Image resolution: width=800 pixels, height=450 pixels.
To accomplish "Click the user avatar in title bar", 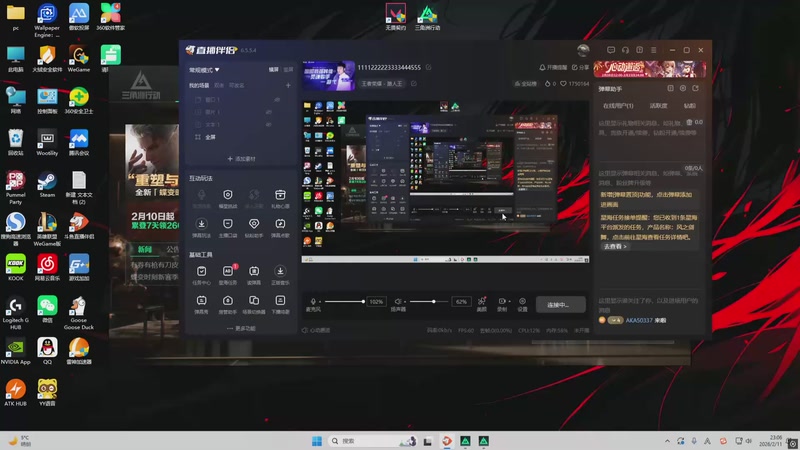I will (x=583, y=50).
